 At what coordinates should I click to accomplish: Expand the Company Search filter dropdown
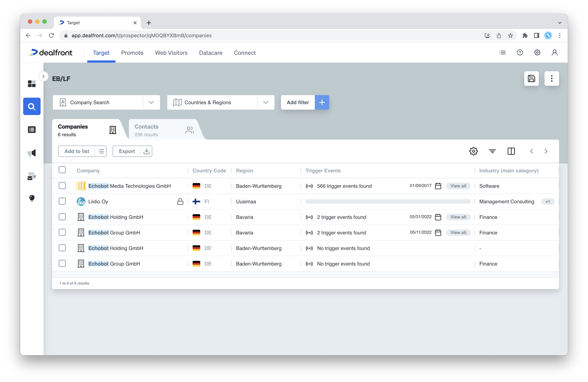point(151,102)
